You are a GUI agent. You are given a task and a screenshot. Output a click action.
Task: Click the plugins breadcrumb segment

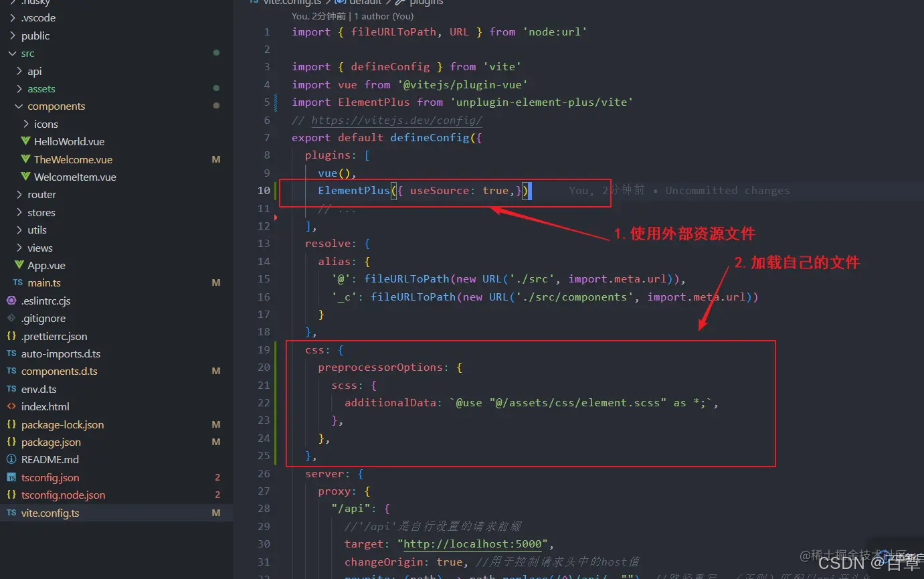[x=426, y=3]
